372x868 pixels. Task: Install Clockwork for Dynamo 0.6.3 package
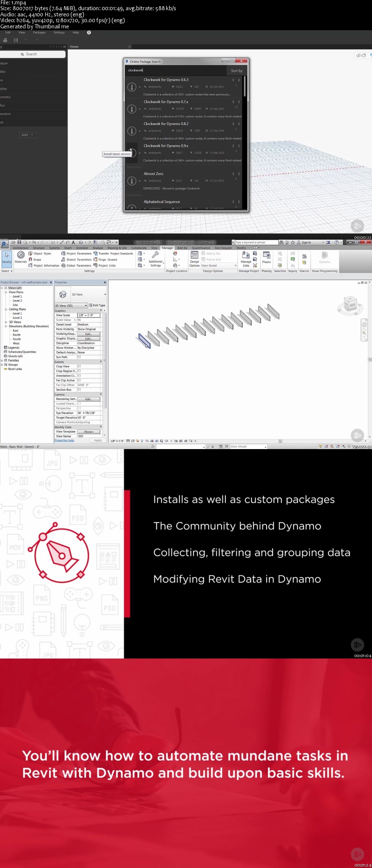click(132, 87)
